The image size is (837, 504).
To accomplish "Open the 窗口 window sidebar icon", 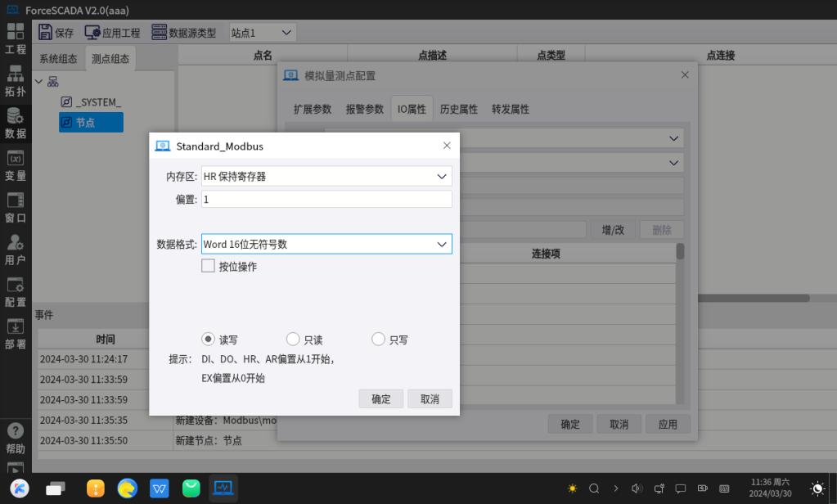I will 16,208.
